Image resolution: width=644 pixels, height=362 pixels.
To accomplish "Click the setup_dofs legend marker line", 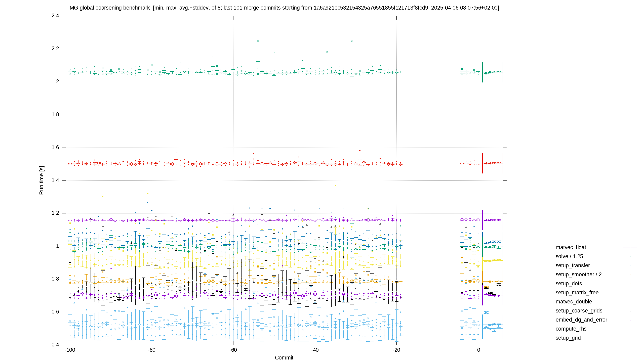I will (x=630, y=284).
